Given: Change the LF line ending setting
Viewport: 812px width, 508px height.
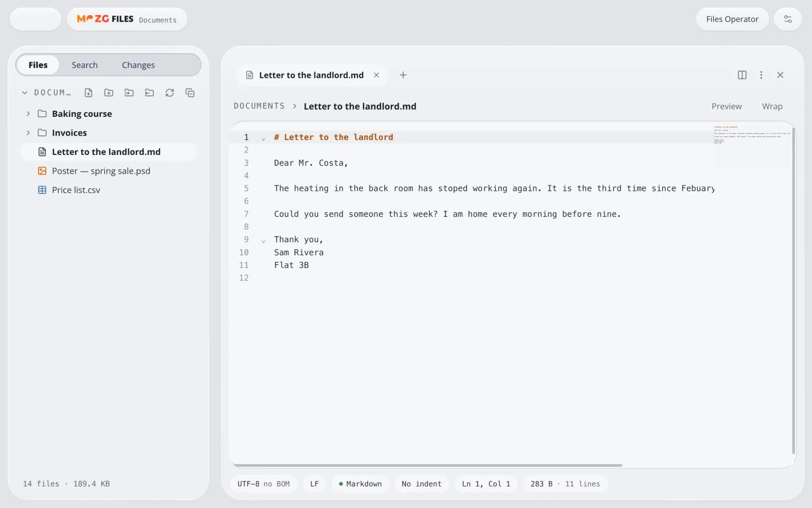Looking at the screenshot, I should coord(315,484).
